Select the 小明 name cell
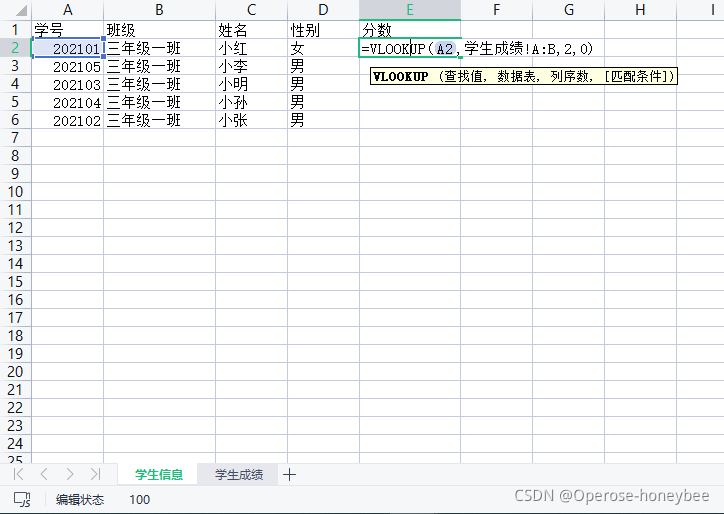Image resolution: width=724 pixels, height=514 pixels. (x=251, y=84)
